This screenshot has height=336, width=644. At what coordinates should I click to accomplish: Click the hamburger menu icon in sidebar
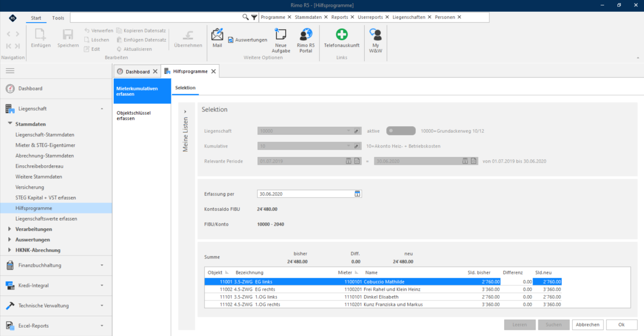coord(10,71)
